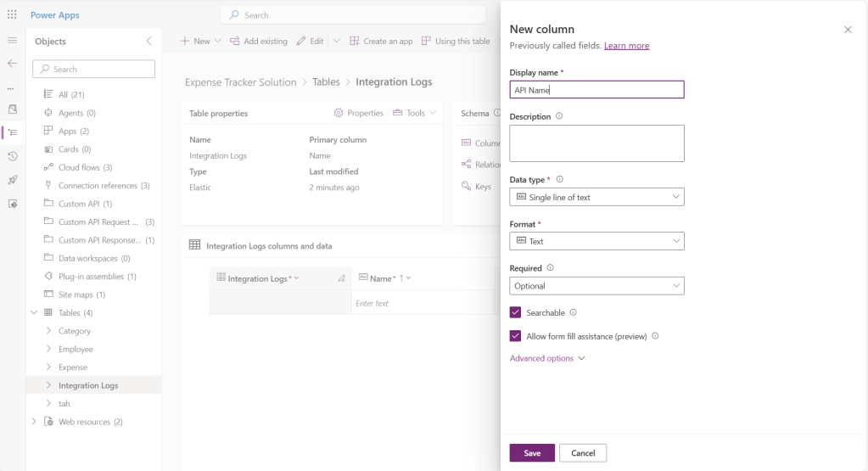Image resolution: width=868 pixels, height=471 pixels.
Task: Click the Save button
Action: point(532,452)
